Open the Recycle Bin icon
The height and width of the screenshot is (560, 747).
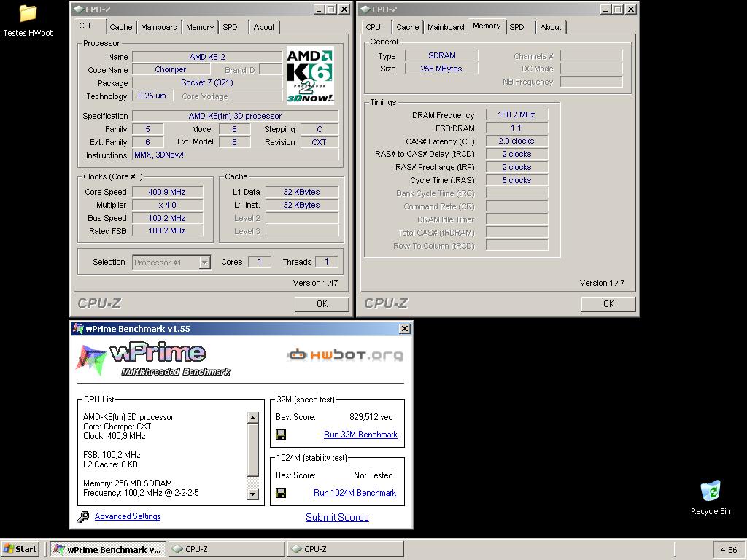click(711, 497)
